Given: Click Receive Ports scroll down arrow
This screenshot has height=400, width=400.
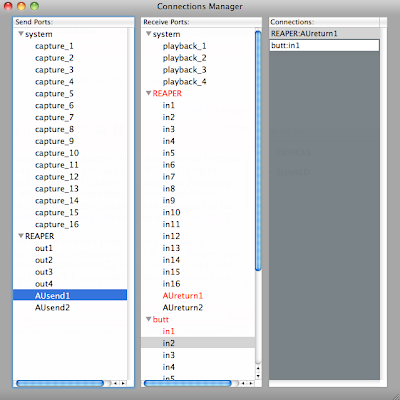Looking at the screenshot, I should (258, 376).
